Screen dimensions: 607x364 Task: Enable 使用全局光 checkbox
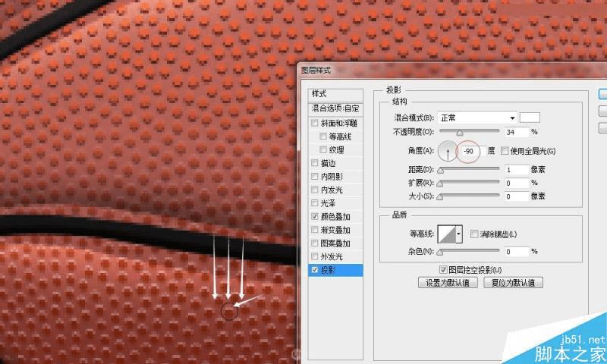505,150
